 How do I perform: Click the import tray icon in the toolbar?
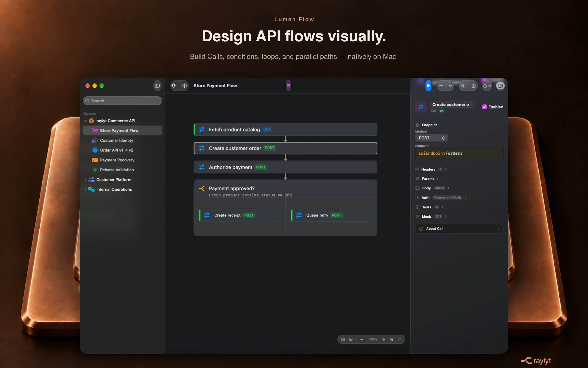click(473, 86)
